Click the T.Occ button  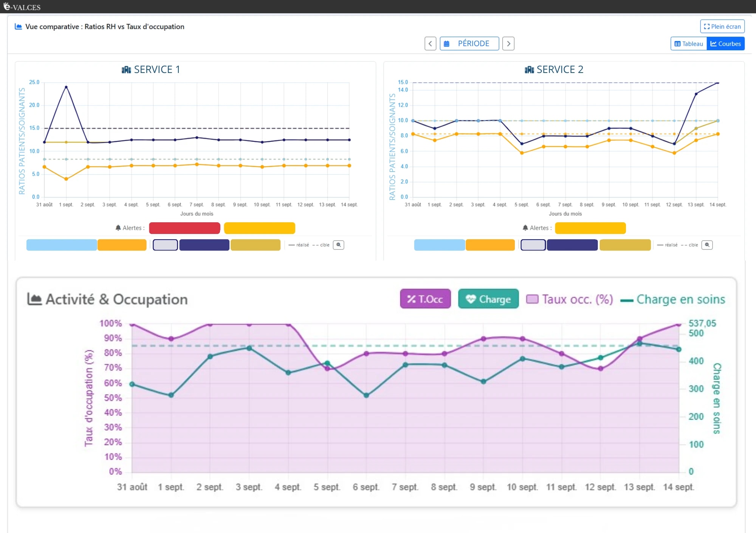tap(425, 299)
